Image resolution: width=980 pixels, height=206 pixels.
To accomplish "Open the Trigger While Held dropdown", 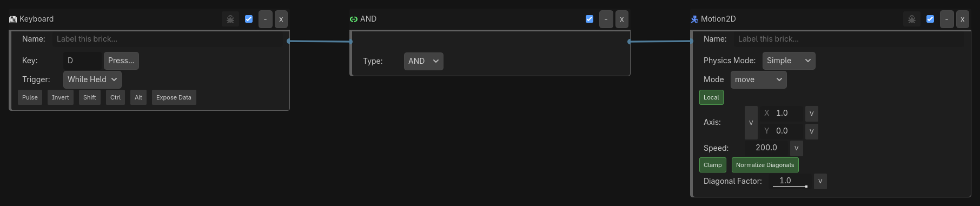I will [92, 79].
